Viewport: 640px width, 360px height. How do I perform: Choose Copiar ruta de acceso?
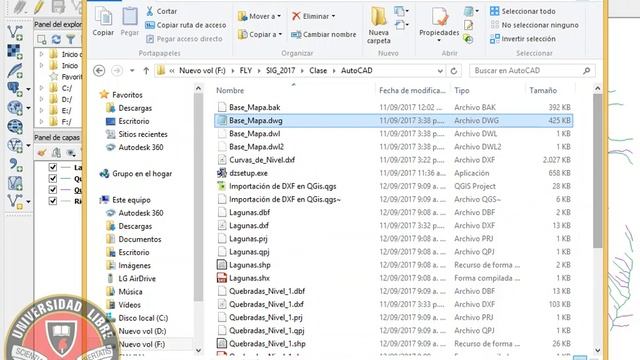click(x=186, y=25)
